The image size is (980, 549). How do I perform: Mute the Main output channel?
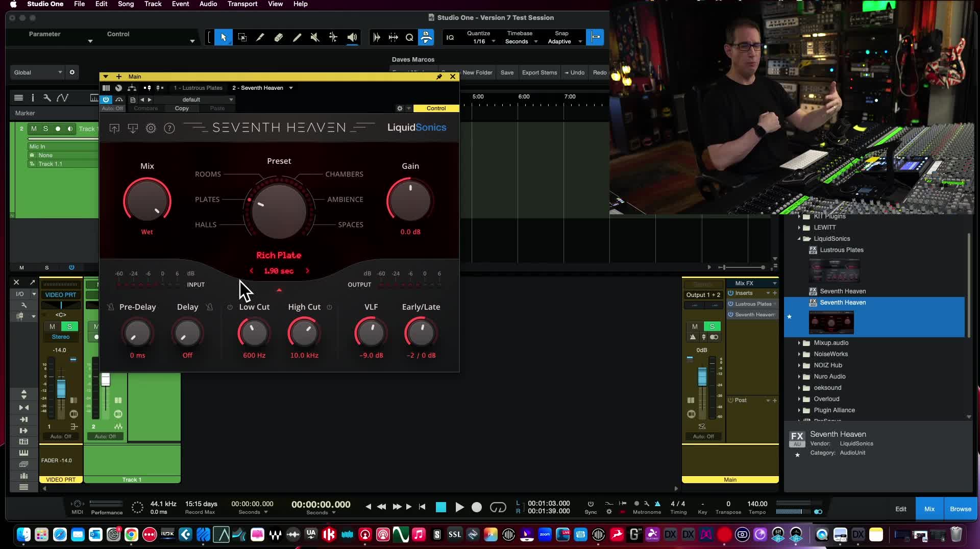[695, 327]
